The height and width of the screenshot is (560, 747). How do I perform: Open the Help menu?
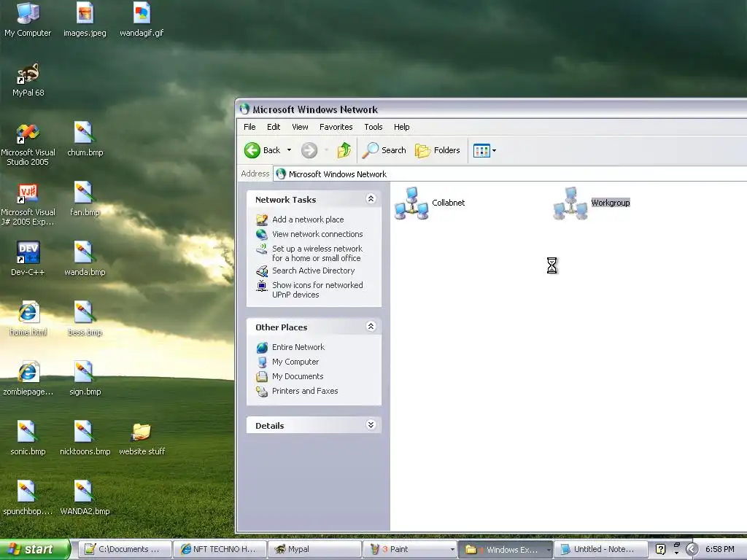click(x=402, y=127)
